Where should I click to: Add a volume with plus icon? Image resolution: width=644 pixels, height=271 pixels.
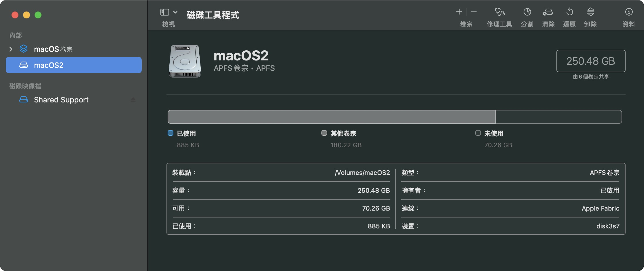(x=459, y=12)
